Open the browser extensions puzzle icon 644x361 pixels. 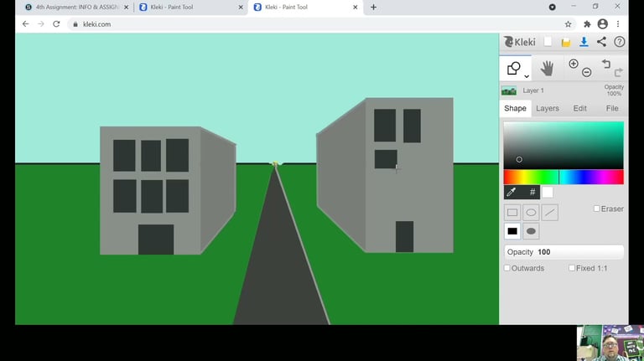point(587,24)
